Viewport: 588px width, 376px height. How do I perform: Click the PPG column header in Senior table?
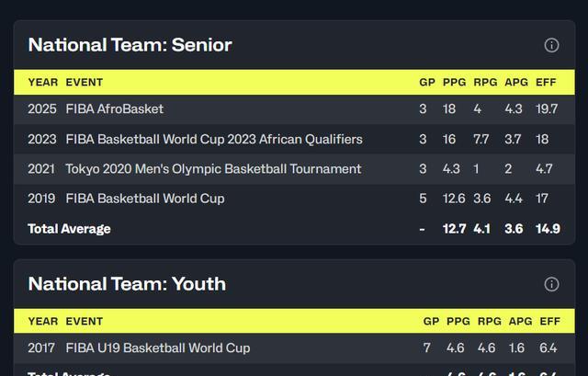pyautogui.click(x=454, y=82)
